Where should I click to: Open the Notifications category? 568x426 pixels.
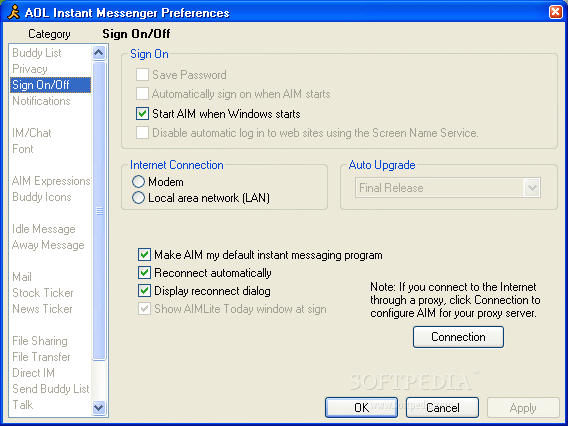41,101
